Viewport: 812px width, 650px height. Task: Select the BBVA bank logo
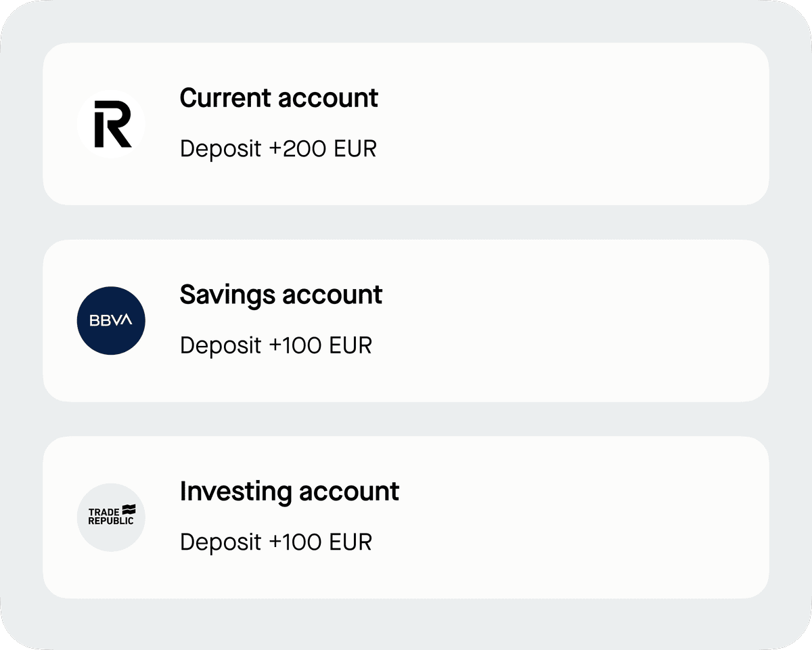[x=111, y=320]
